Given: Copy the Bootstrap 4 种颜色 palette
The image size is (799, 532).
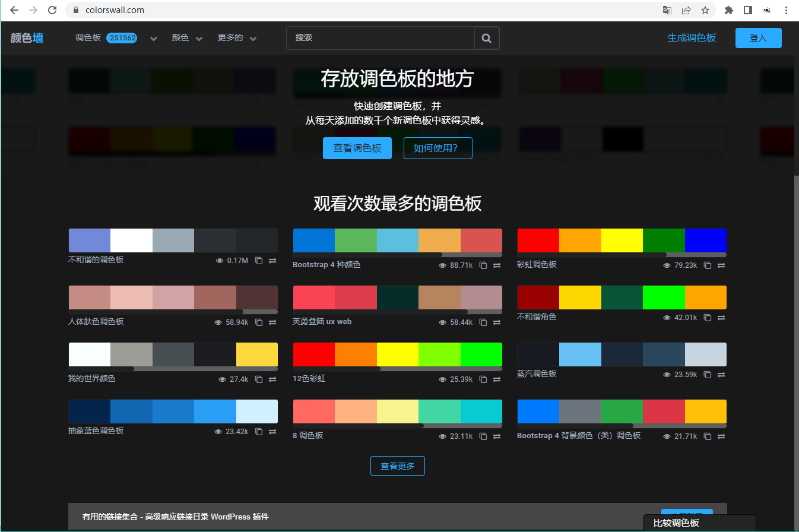Looking at the screenshot, I should [483, 265].
